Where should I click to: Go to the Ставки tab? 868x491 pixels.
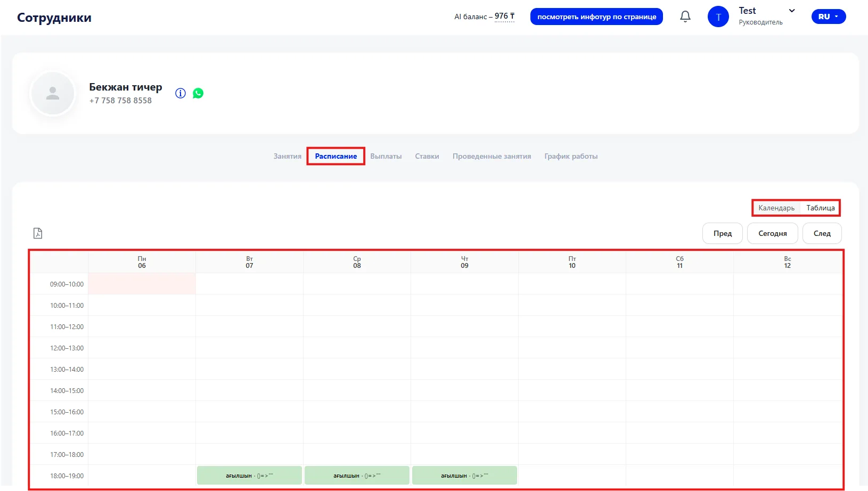coord(427,156)
